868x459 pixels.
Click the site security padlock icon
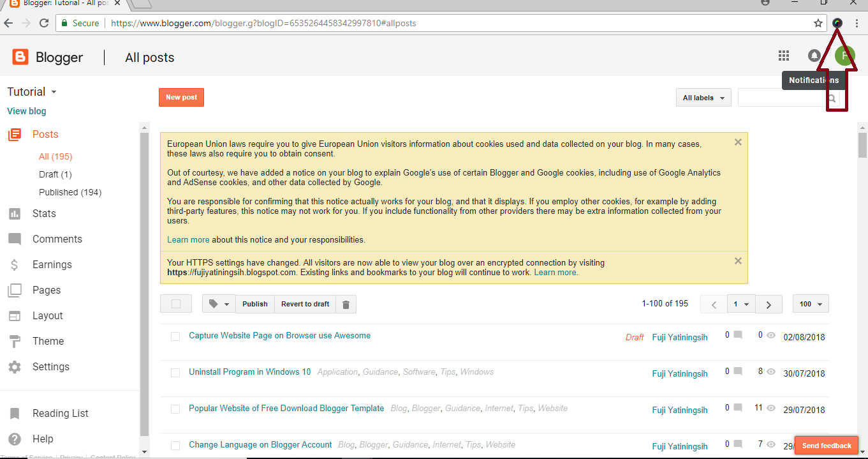click(x=64, y=23)
